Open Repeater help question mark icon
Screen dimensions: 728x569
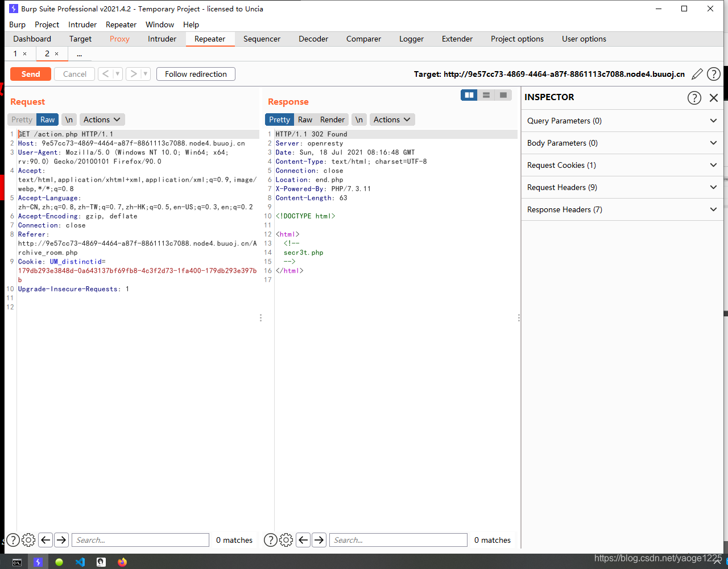click(713, 74)
